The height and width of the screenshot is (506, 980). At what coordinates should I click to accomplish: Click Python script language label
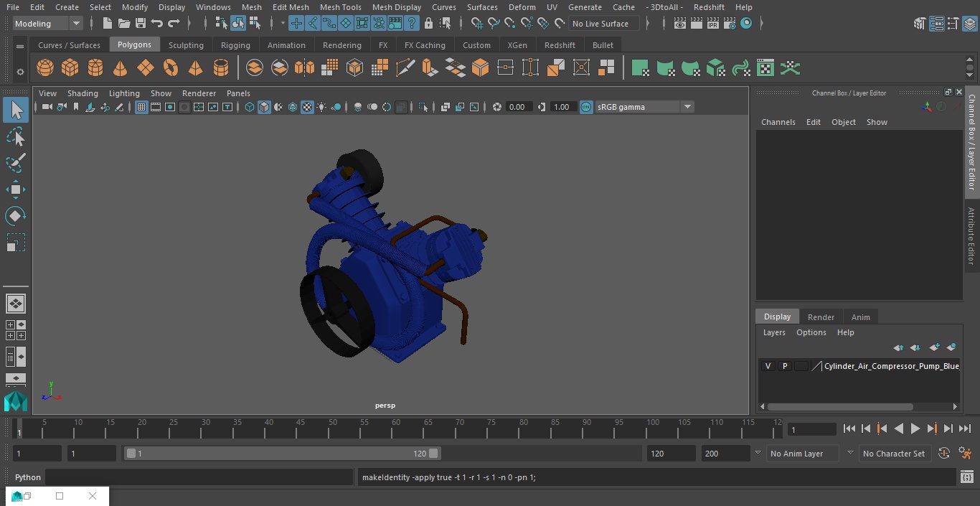pyautogui.click(x=28, y=477)
